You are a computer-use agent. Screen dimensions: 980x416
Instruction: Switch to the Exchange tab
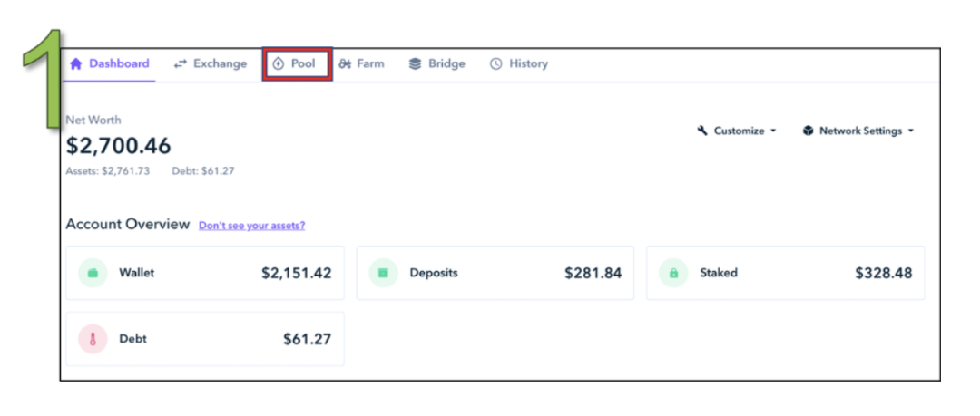210,63
